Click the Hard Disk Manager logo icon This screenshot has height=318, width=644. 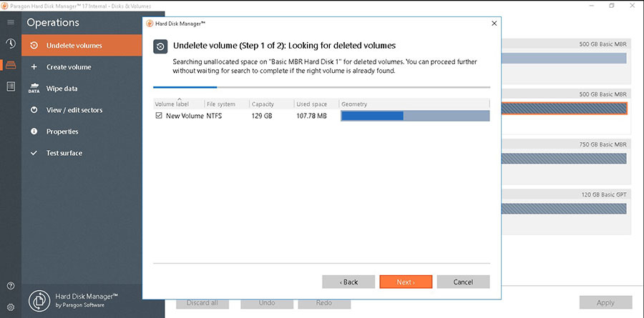point(39,301)
